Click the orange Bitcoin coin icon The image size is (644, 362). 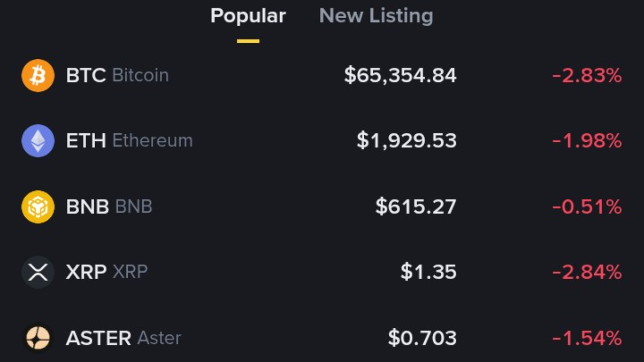coord(38,75)
